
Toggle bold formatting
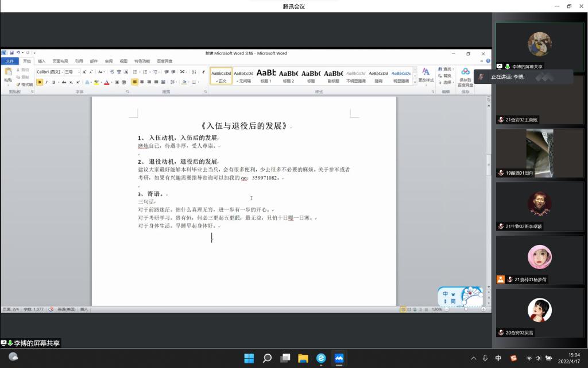click(40, 82)
